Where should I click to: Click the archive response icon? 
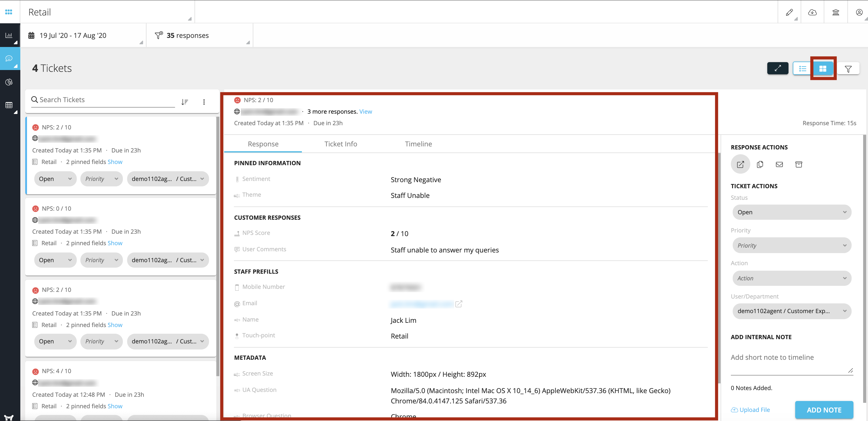click(x=799, y=164)
